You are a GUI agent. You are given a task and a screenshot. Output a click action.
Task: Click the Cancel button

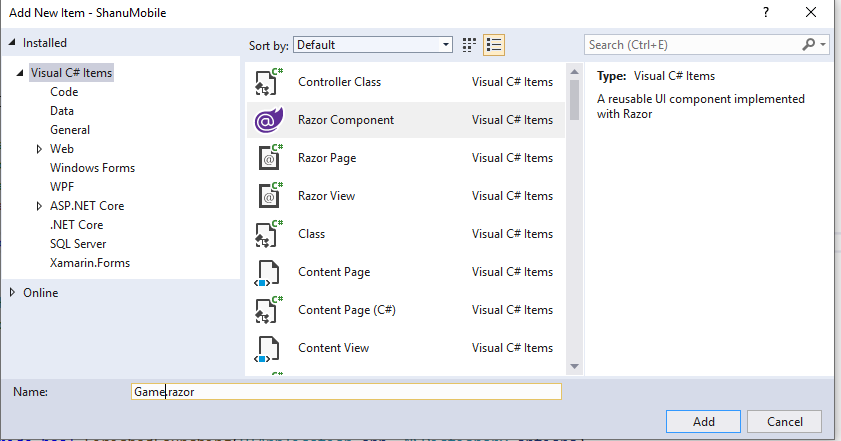tap(784, 422)
